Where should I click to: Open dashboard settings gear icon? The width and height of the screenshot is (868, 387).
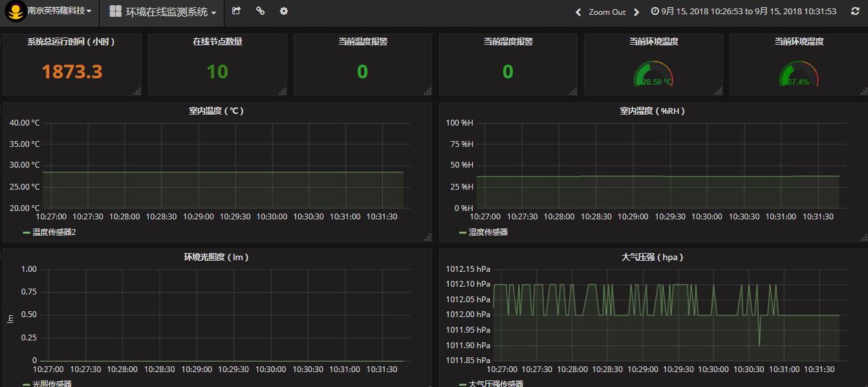point(283,11)
